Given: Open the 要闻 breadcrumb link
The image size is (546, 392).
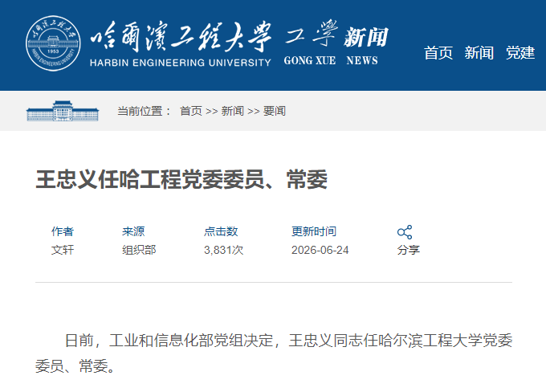Looking at the screenshot, I should pyautogui.click(x=275, y=111).
